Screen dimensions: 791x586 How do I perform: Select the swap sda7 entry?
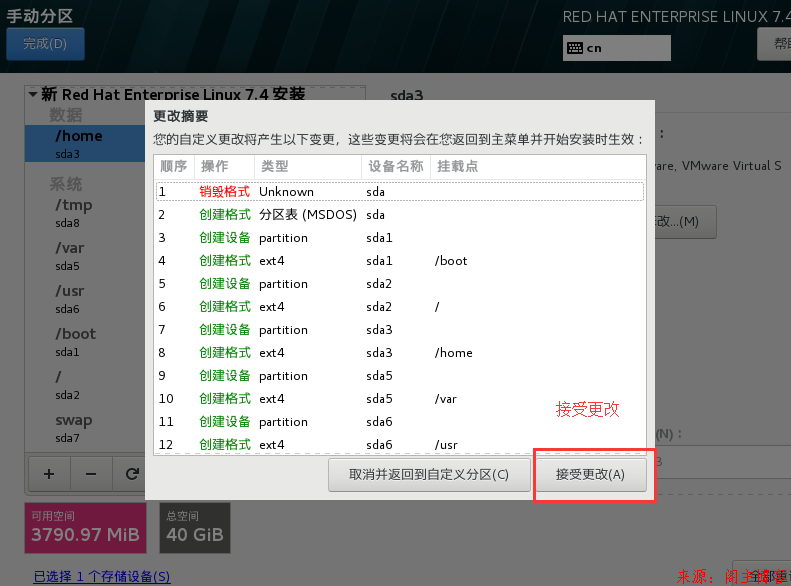tap(85, 428)
